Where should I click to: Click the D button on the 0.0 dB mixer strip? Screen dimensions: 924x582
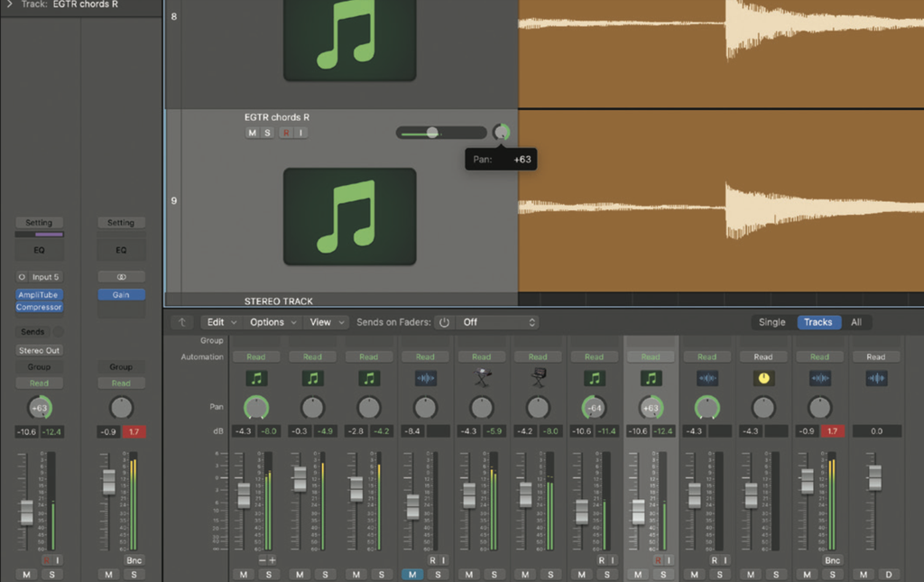click(889, 575)
